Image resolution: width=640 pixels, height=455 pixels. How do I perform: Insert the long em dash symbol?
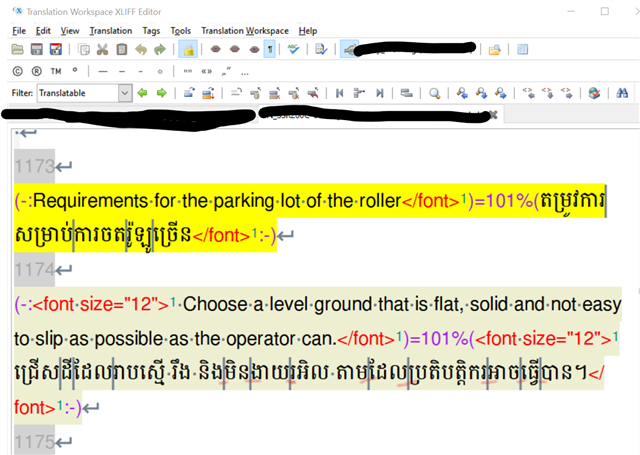(103, 72)
